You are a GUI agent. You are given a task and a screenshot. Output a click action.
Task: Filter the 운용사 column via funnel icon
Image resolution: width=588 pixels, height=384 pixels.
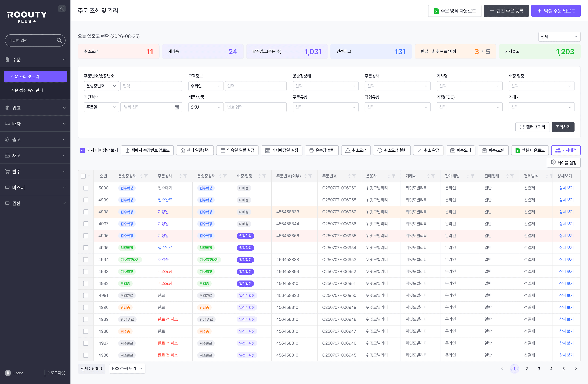[394, 176]
